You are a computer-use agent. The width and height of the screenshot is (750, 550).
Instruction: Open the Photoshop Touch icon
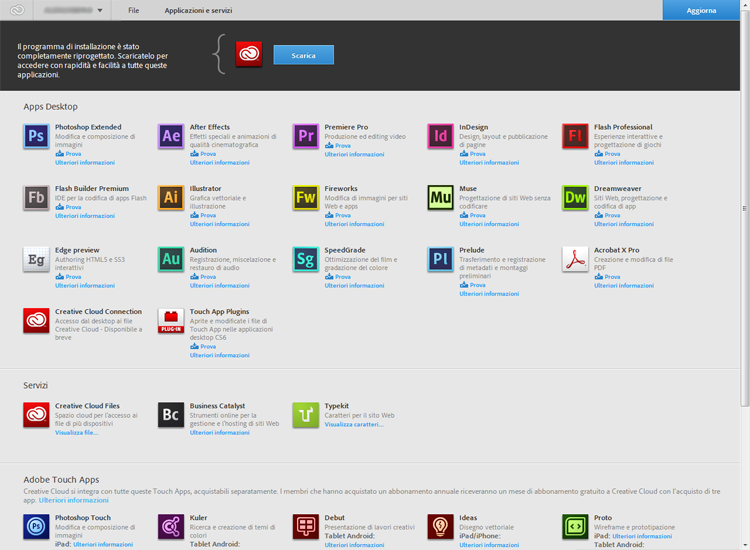[36, 527]
